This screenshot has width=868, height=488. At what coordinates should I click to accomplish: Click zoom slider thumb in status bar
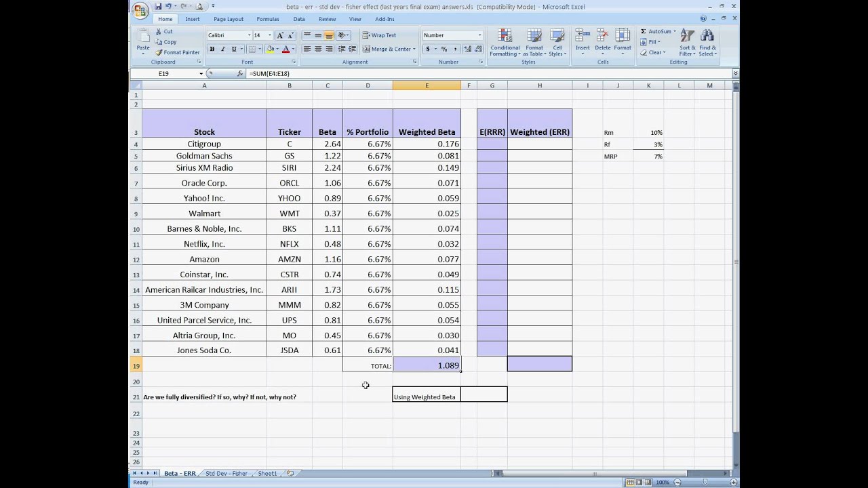coord(705,482)
